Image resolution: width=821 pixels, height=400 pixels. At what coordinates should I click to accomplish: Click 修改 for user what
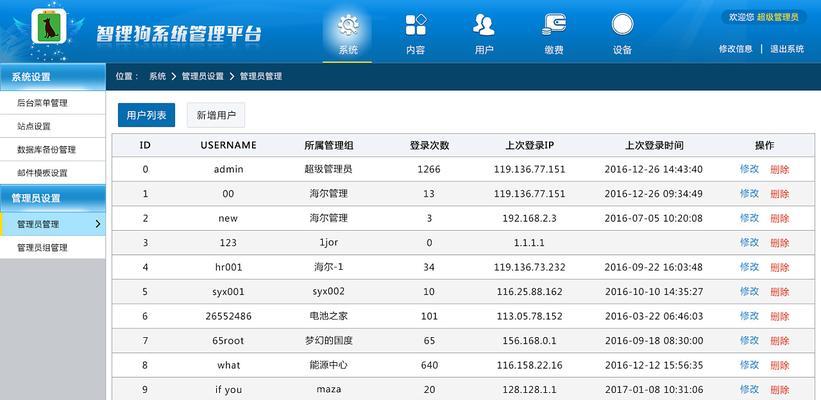(x=749, y=364)
